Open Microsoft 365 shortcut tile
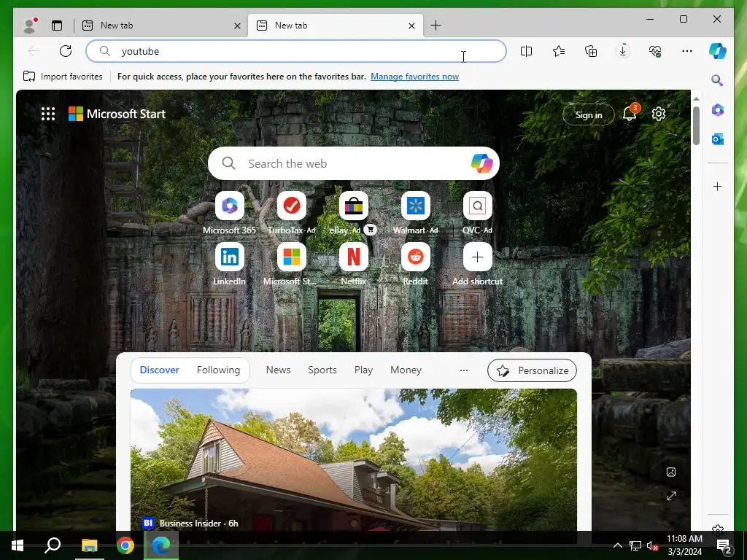The image size is (747, 560). [229, 206]
